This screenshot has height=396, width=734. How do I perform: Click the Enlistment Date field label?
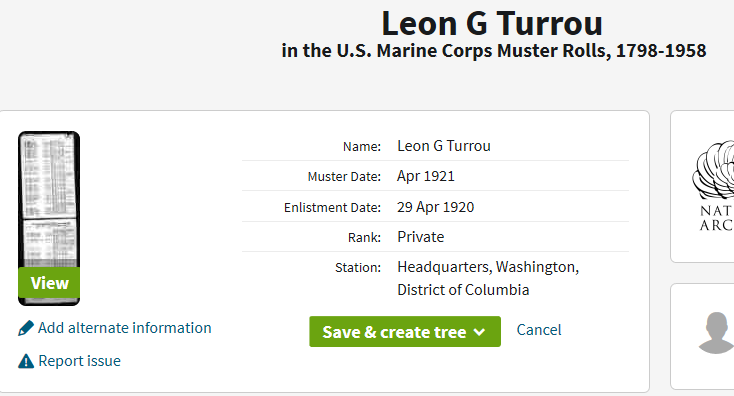click(x=332, y=207)
